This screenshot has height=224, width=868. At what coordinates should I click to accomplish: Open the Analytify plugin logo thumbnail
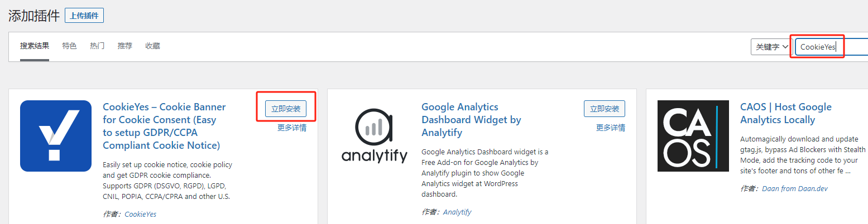[x=375, y=136]
